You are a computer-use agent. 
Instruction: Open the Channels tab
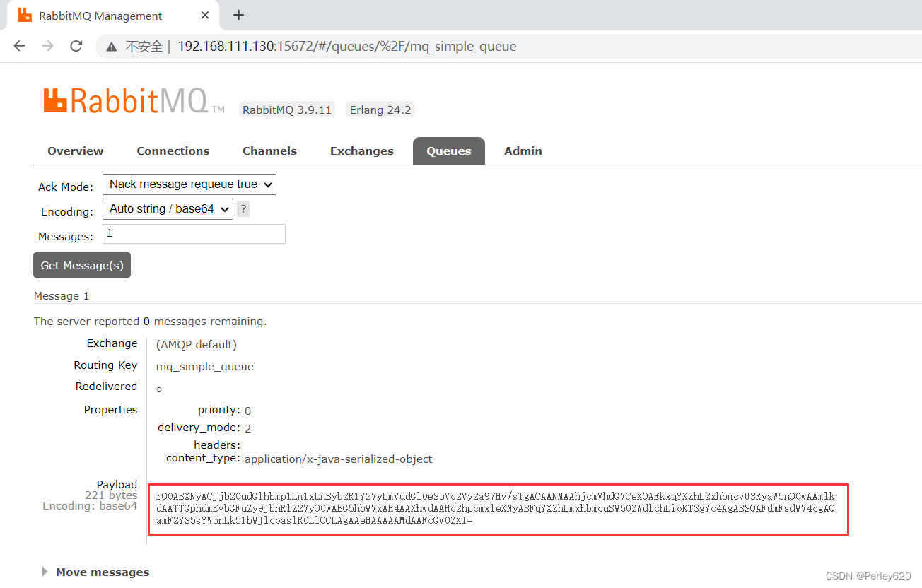(x=269, y=151)
